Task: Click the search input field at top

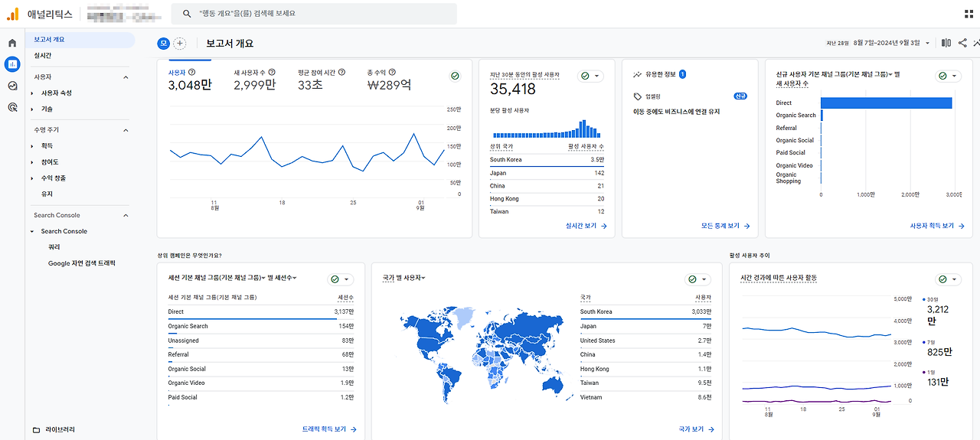Action: 314,14
